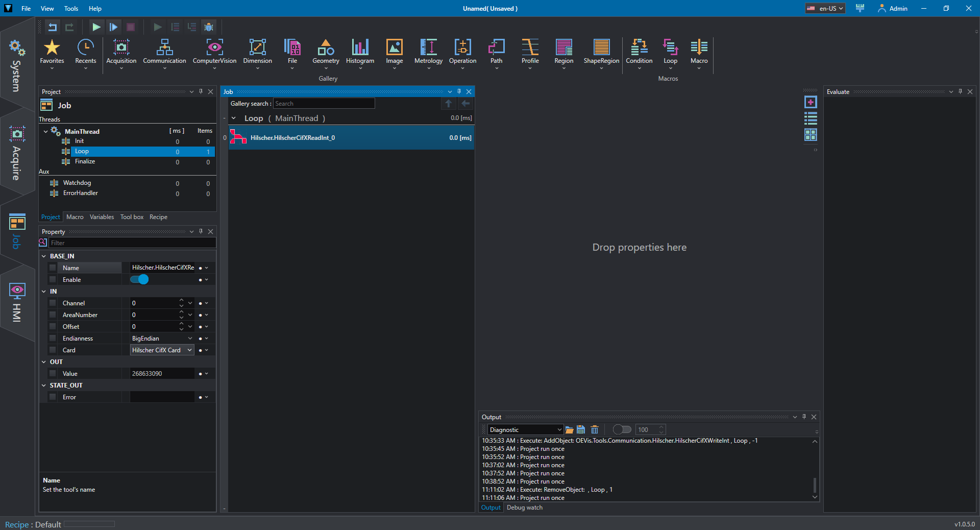Select the Histogram tool category

pos(360,52)
